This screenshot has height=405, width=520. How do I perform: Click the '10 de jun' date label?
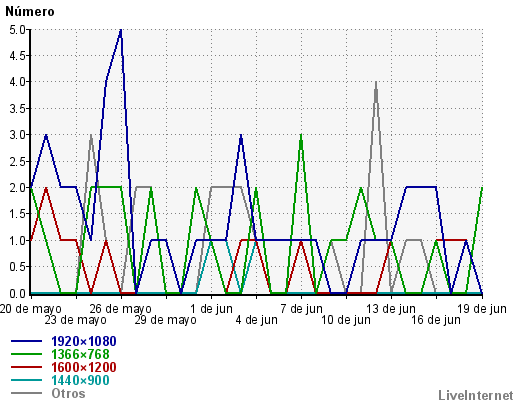click(346, 320)
